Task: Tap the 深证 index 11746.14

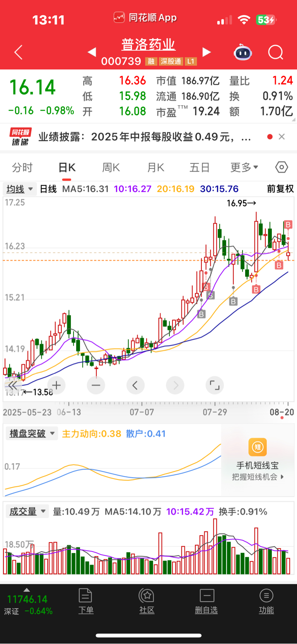Action: point(27,599)
